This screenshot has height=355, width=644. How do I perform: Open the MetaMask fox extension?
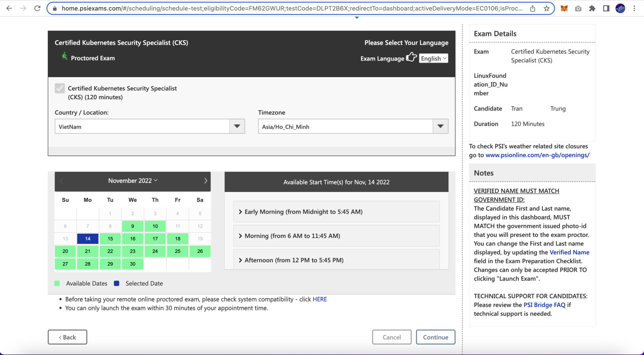(x=564, y=8)
